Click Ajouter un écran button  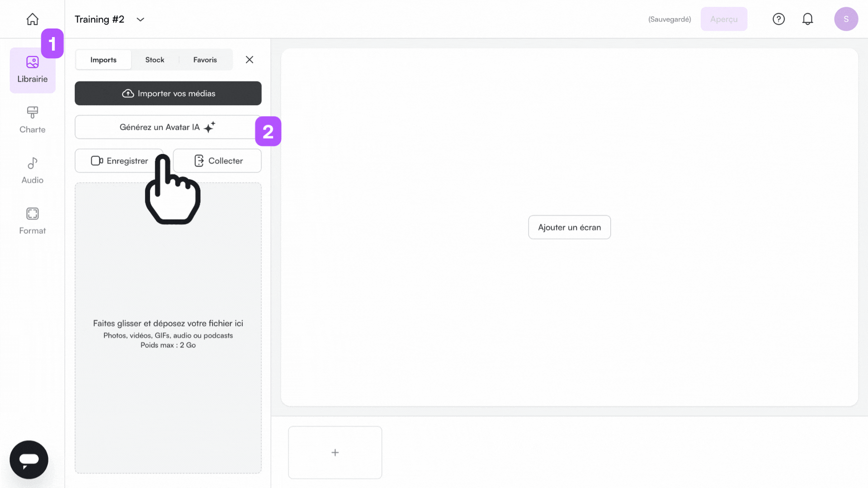570,227
